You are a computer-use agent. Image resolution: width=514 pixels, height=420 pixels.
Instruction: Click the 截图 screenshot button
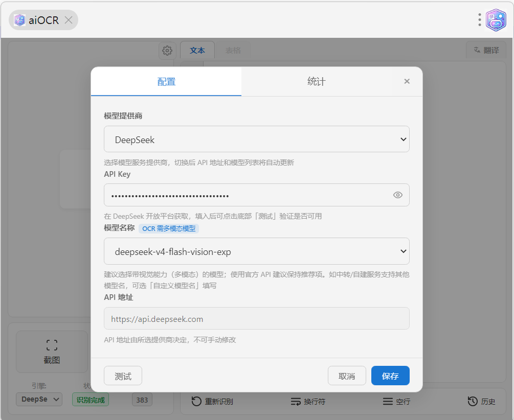tap(52, 352)
